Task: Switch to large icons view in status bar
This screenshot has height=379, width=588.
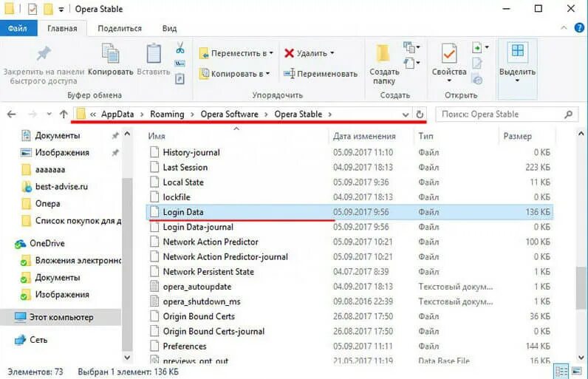Action: [577, 372]
